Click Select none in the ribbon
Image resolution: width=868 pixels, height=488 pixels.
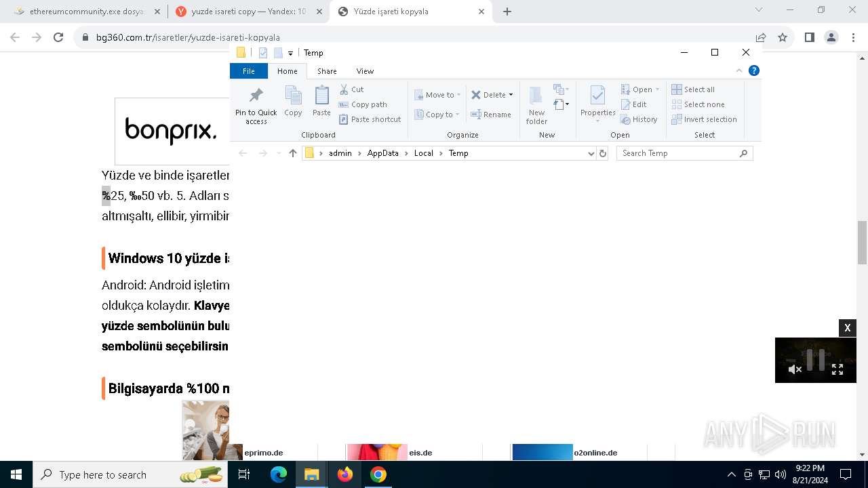pos(698,104)
